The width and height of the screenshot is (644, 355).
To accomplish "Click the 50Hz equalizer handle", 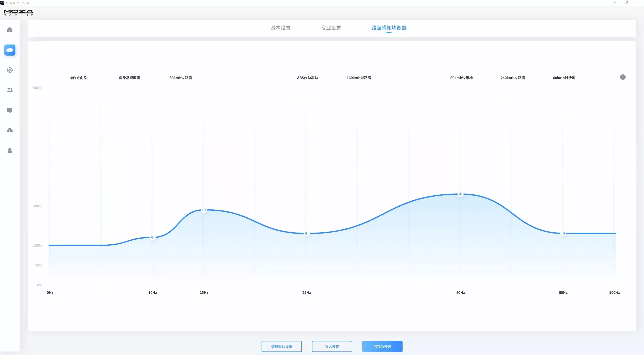I will [563, 234].
